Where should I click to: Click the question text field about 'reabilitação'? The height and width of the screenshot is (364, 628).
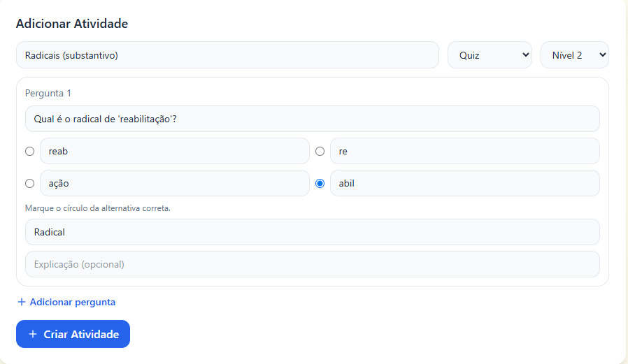[x=313, y=119]
